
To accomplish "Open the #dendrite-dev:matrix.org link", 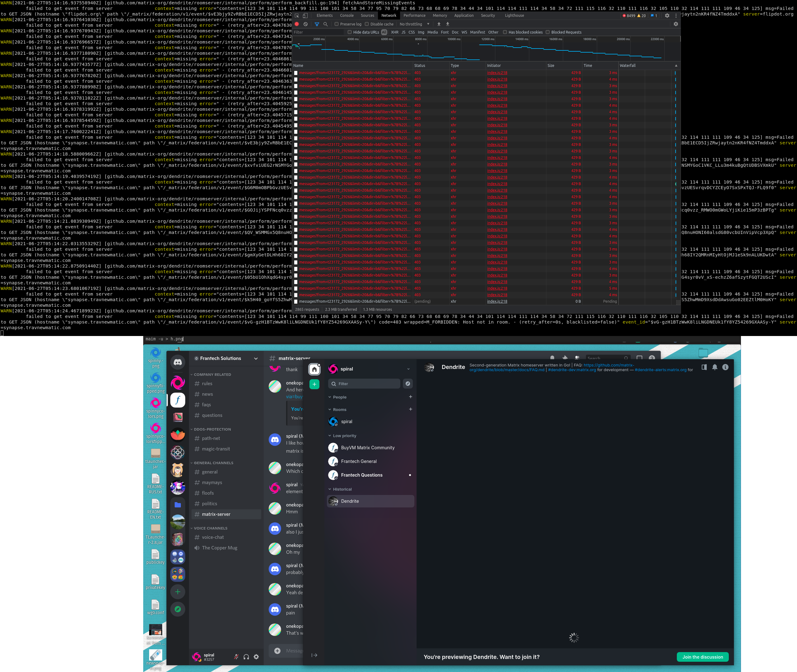I will (572, 370).
